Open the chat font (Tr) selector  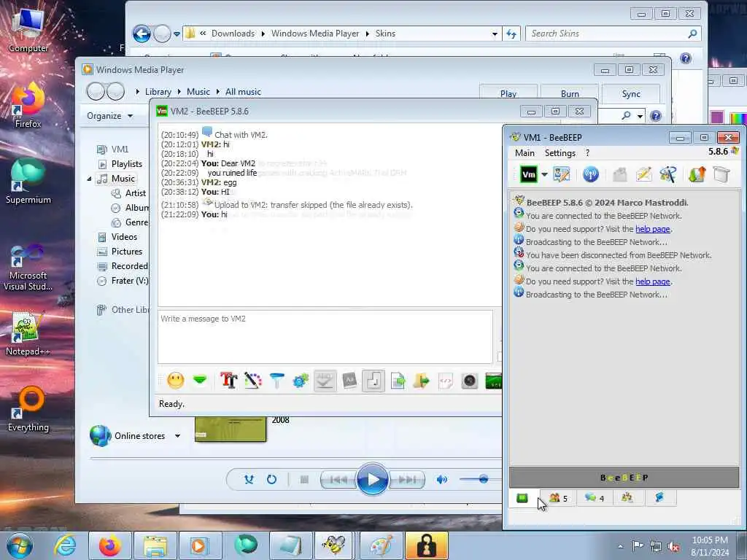(228, 381)
